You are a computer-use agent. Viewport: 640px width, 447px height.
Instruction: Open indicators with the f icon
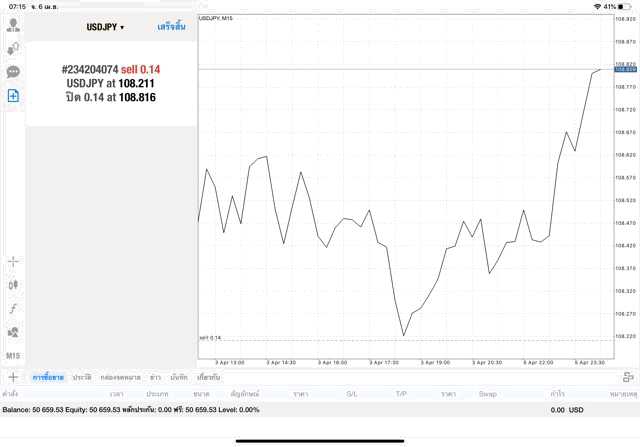coord(13,309)
